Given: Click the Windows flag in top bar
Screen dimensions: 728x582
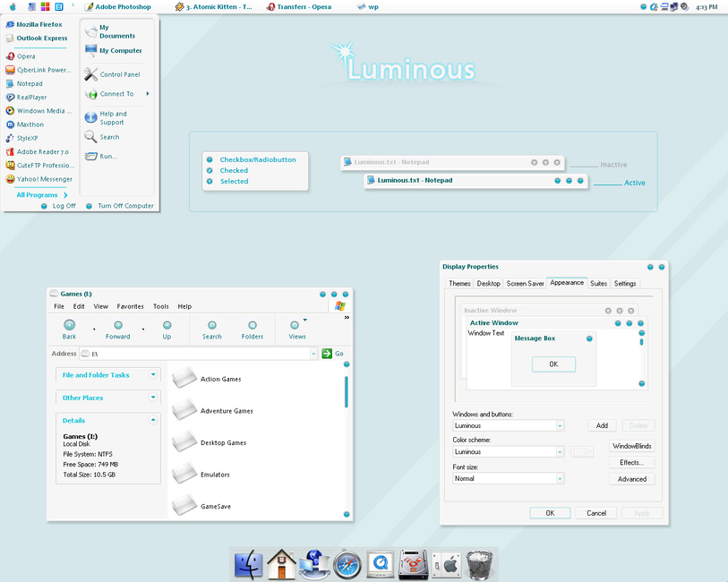Looking at the screenshot, I should coord(45,6).
